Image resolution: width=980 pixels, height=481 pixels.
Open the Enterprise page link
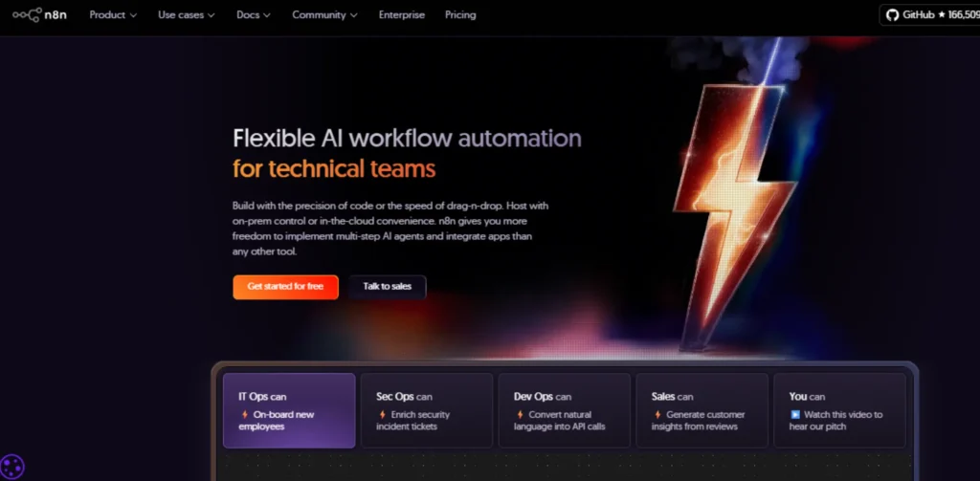click(x=401, y=15)
